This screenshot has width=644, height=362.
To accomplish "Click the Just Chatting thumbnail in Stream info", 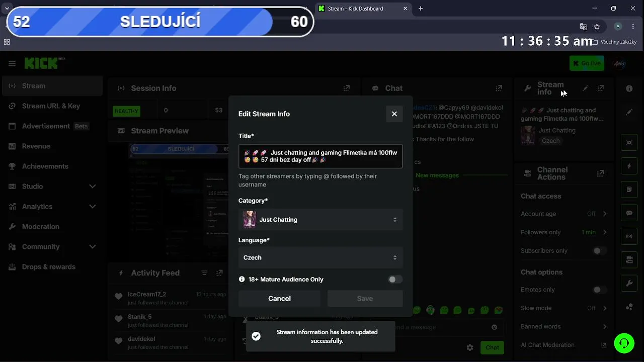I will tap(528, 136).
